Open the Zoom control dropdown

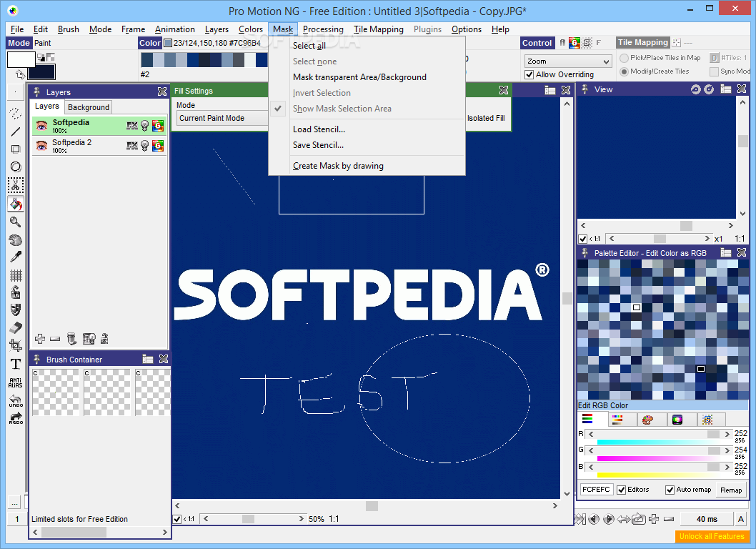(568, 61)
